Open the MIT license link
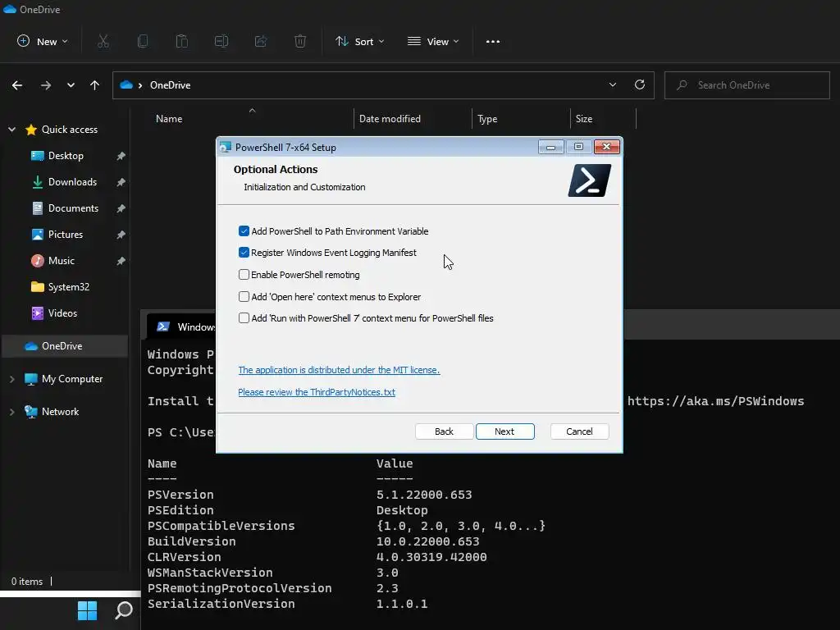The image size is (840, 630). (x=339, y=370)
